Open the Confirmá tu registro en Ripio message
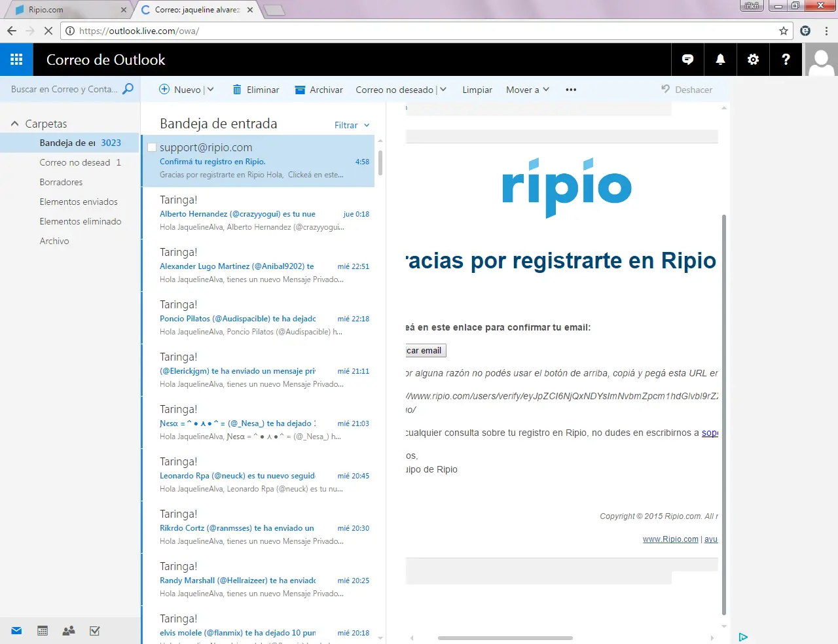Image resolution: width=838 pixels, height=644 pixels. 258,161
